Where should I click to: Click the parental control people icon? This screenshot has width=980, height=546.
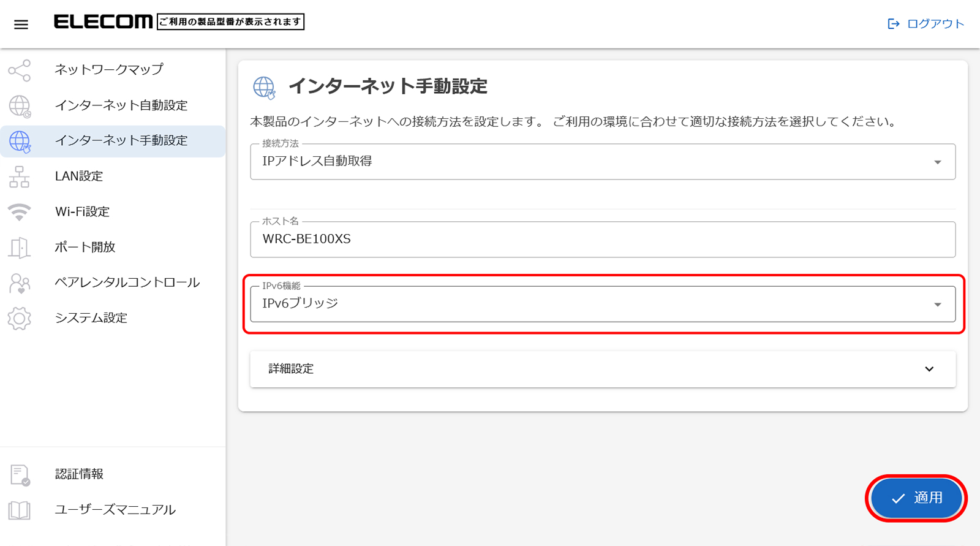20,283
